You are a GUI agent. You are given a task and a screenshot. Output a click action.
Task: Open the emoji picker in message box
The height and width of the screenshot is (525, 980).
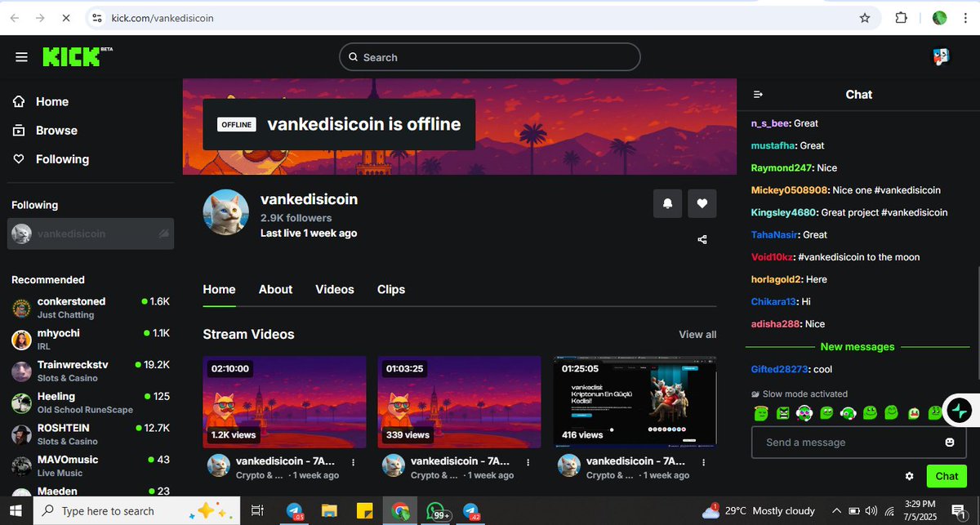click(x=950, y=443)
